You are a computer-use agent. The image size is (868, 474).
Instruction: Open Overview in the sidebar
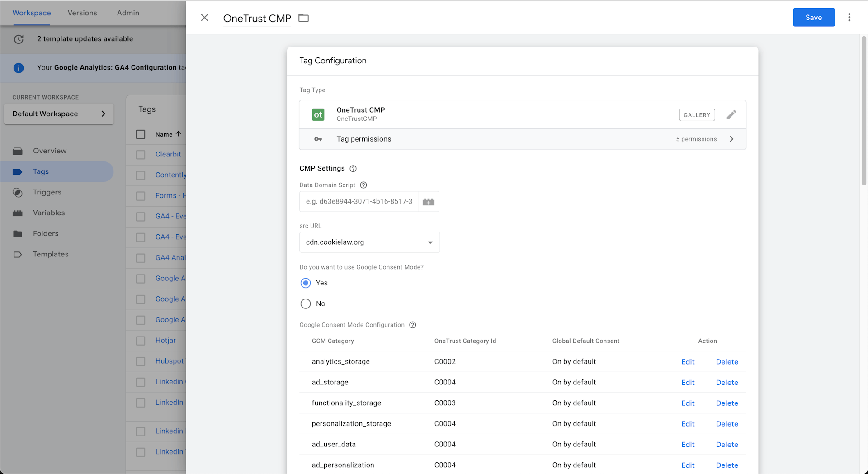click(50, 151)
